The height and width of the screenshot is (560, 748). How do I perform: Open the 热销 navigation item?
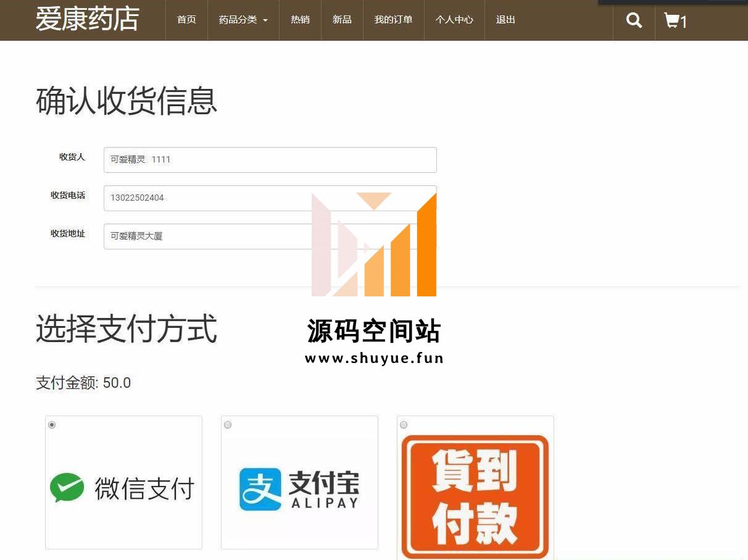point(300,20)
